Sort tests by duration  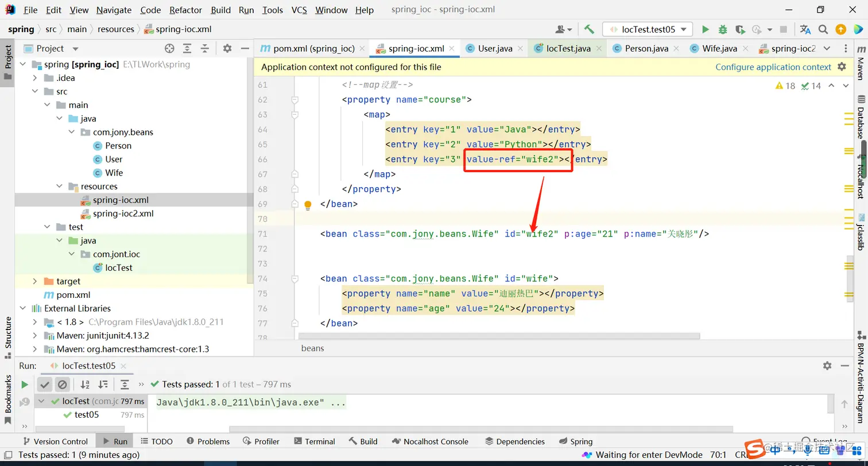click(x=103, y=385)
